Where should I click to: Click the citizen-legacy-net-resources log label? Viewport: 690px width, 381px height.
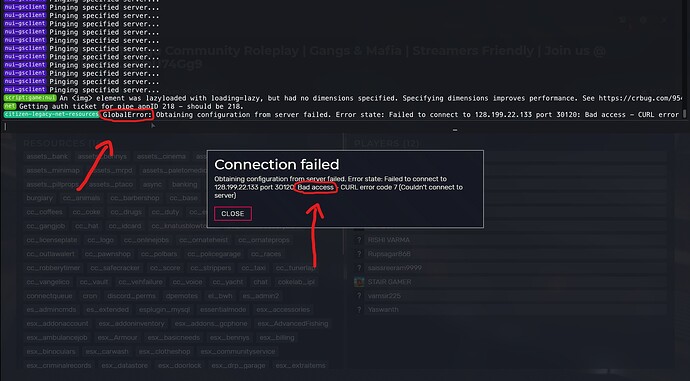(x=51, y=114)
